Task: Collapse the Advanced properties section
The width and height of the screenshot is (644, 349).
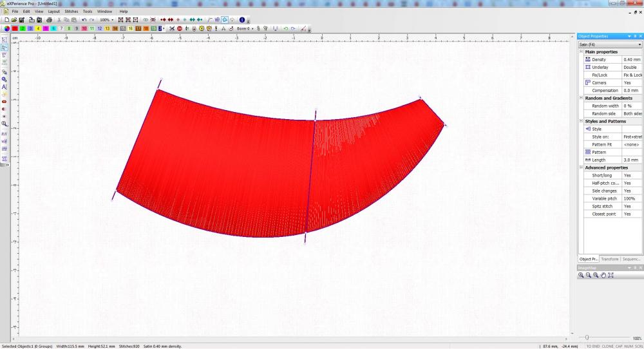Action: click(581, 167)
